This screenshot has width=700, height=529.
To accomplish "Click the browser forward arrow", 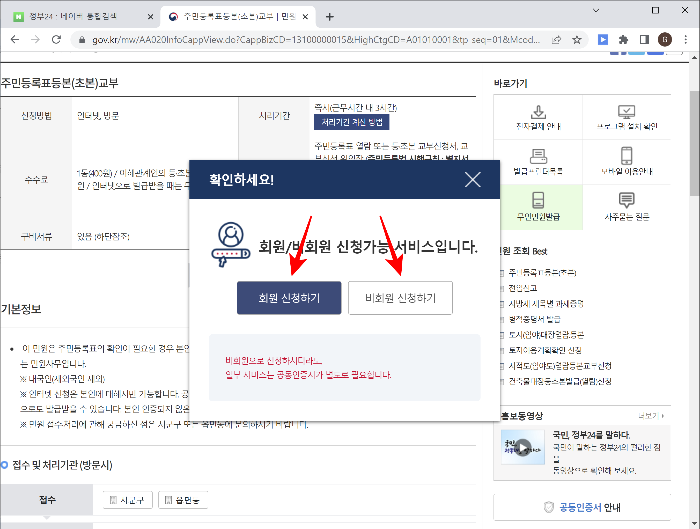I will [x=35, y=39].
